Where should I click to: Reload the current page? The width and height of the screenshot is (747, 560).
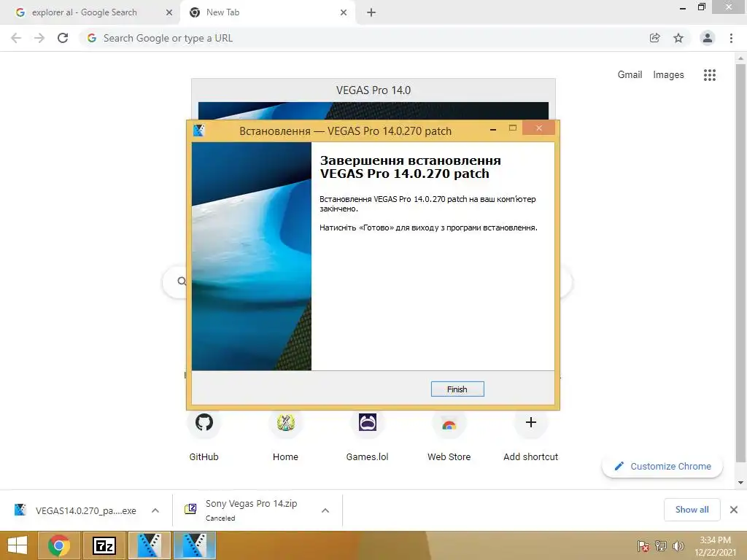pyautogui.click(x=63, y=38)
